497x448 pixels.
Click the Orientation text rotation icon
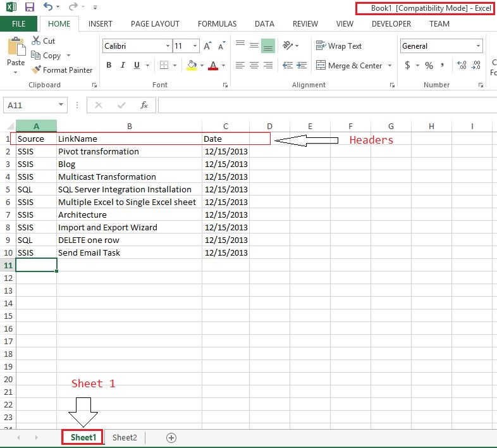point(288,46)
